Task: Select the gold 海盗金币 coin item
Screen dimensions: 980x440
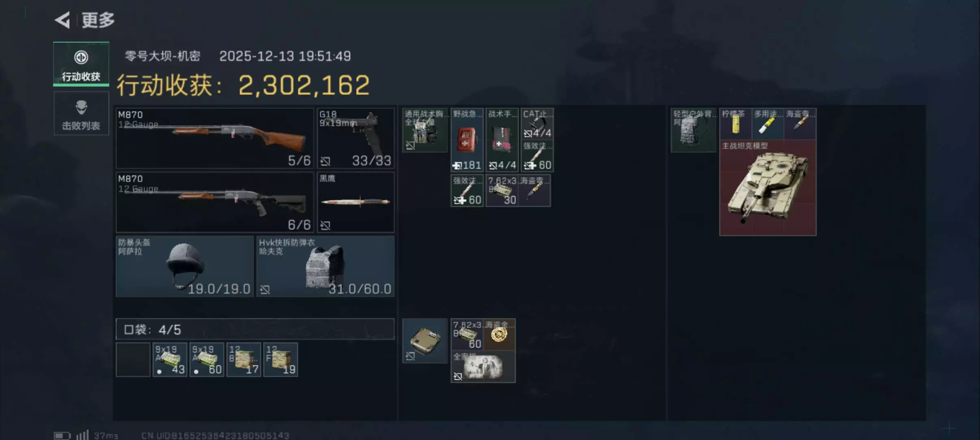Action: point(499,334)
